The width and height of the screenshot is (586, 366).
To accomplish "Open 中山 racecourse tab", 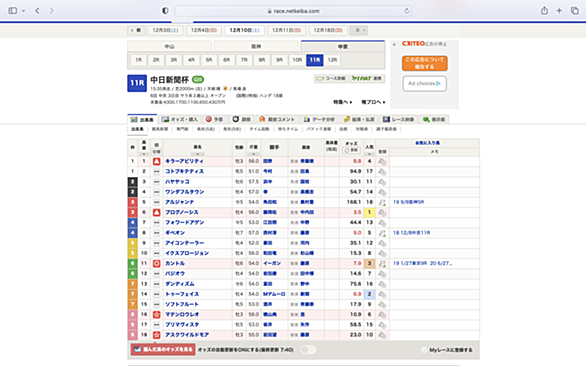I will pos(170,46).
